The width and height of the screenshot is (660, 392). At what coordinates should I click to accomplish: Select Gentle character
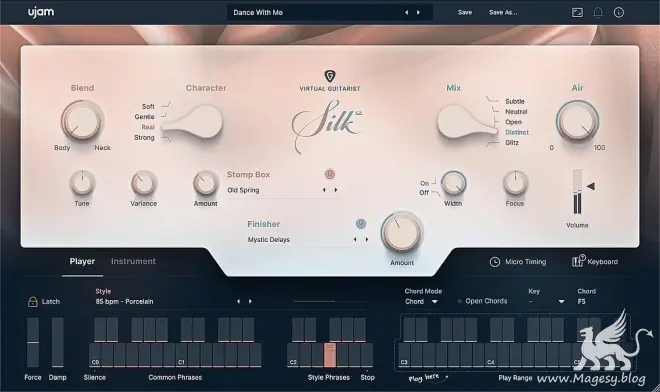[144, 117]
